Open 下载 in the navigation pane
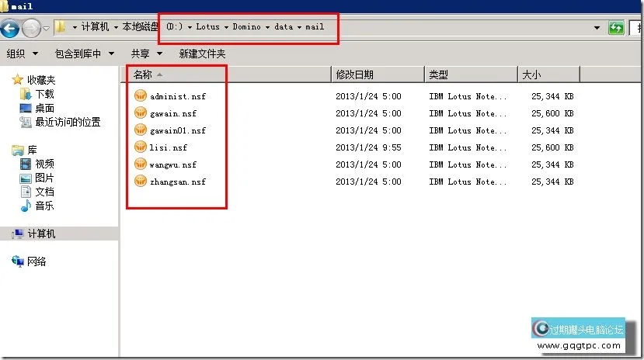 (44, 94)
